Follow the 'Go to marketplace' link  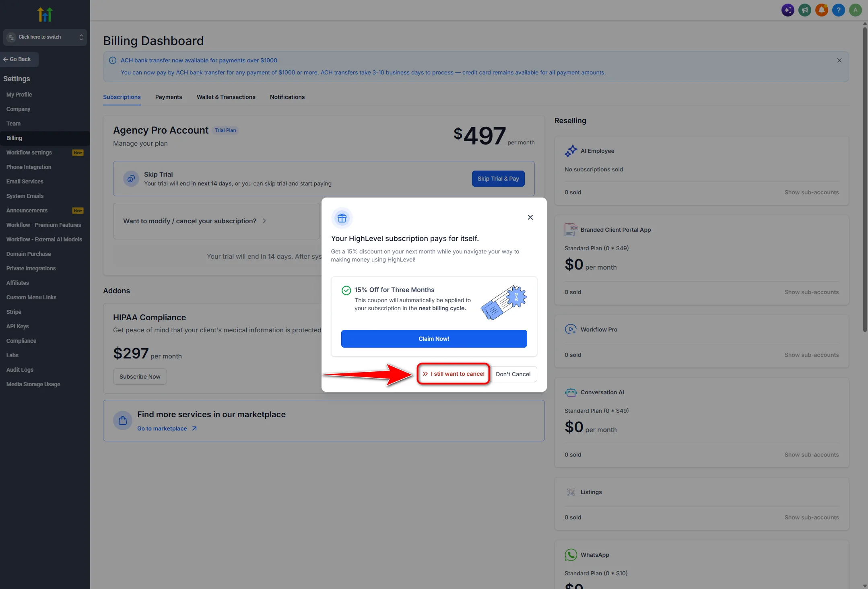(167, 428)
